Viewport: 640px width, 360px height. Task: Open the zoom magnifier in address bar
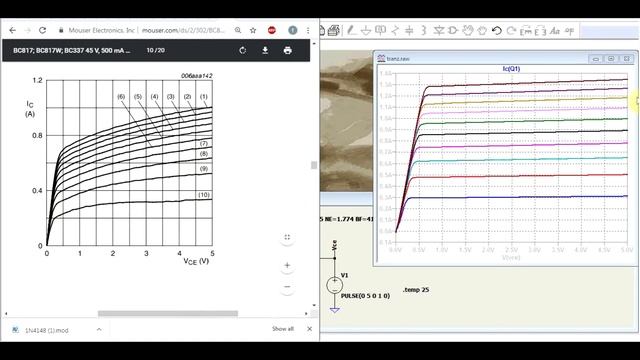[238, 30]
